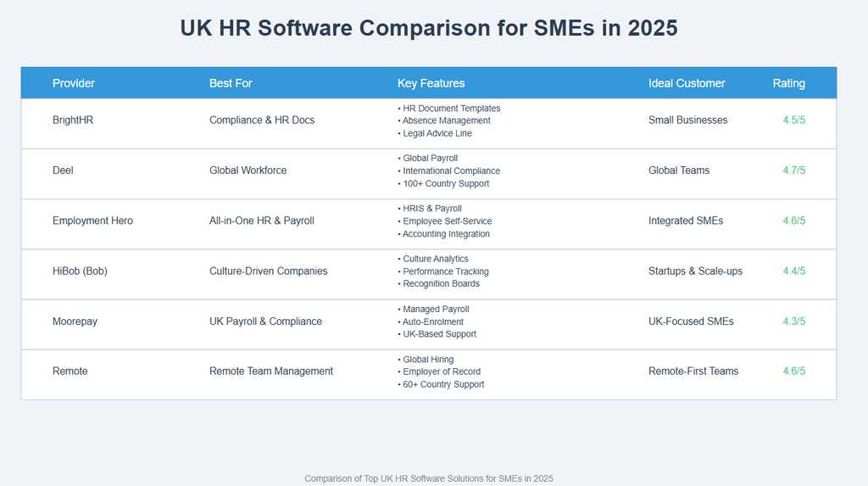Click the Rating column header

pyautogui.click(x=789, y=83)
